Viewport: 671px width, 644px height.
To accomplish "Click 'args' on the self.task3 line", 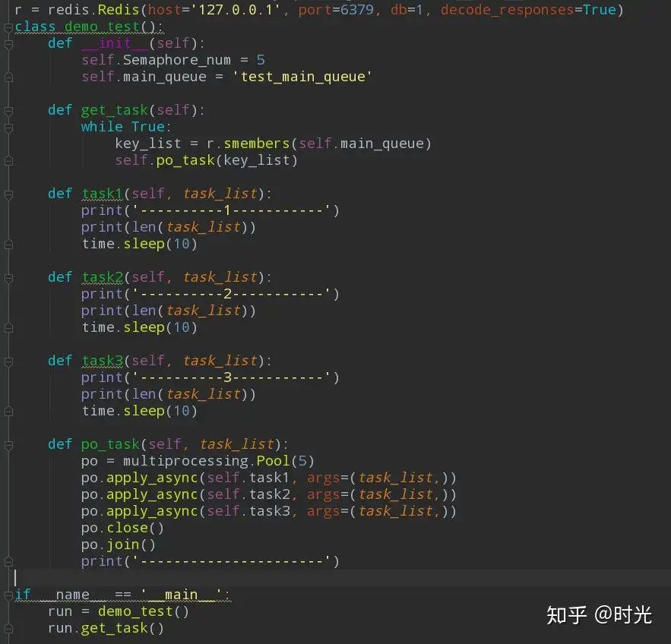I will click(x=323, y=511).
